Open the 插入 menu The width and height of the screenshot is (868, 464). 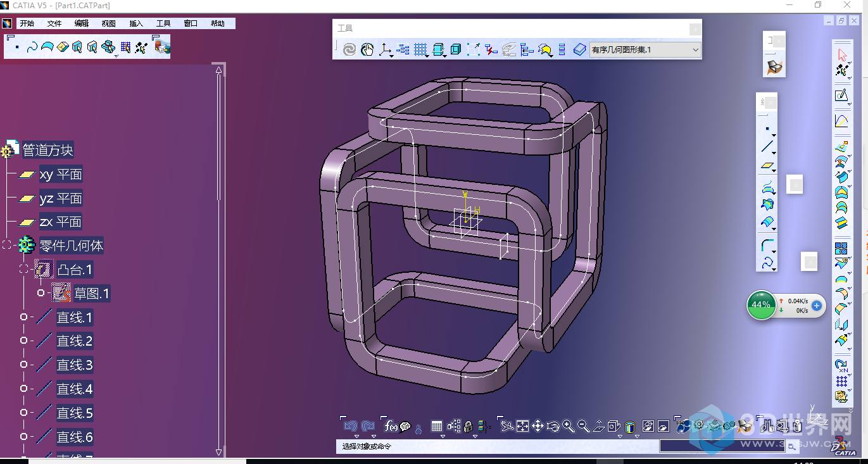point(136,23)
